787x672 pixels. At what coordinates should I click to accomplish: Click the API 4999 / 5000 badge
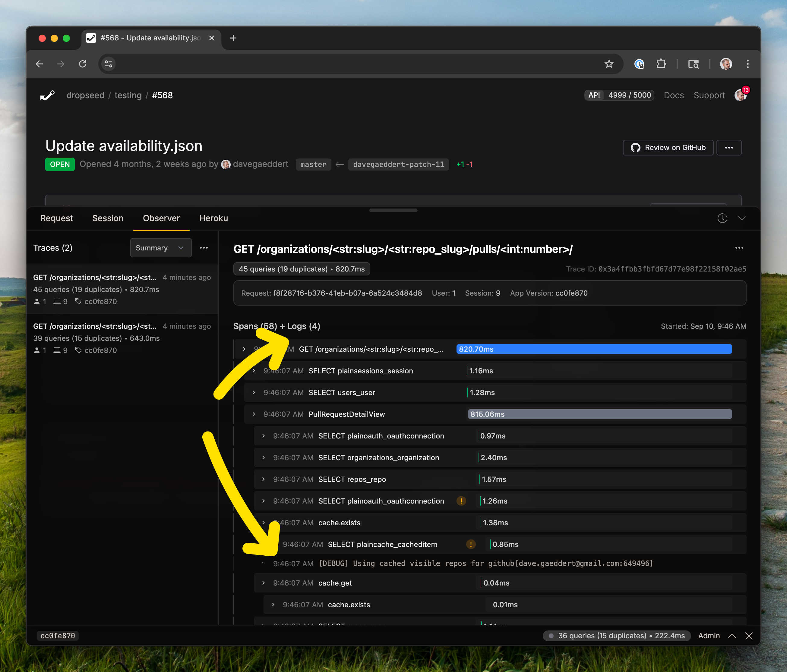click(x=619, y=95)
